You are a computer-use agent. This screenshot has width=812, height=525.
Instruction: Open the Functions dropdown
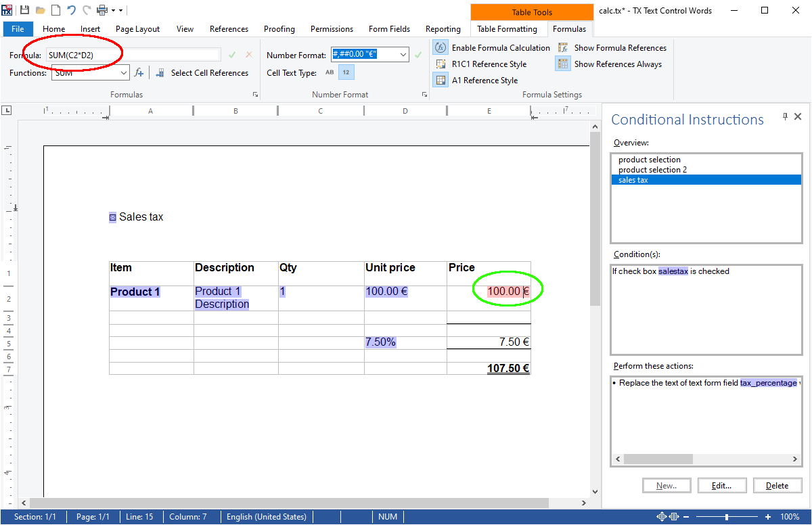(124, 72)
